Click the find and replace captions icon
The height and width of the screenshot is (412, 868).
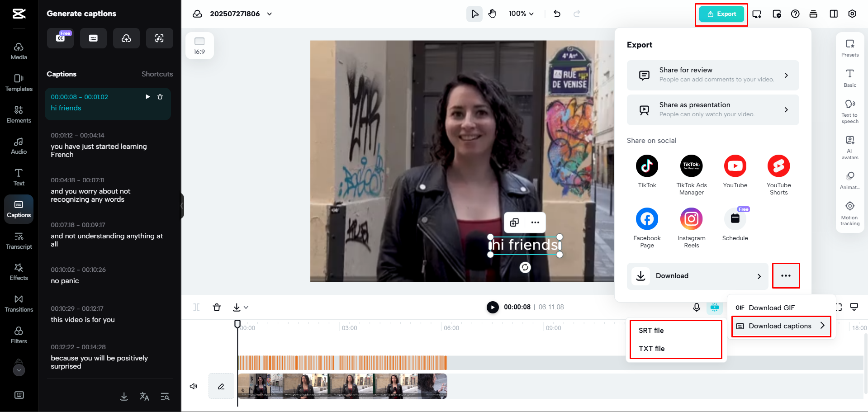click(x=165, y=397)
